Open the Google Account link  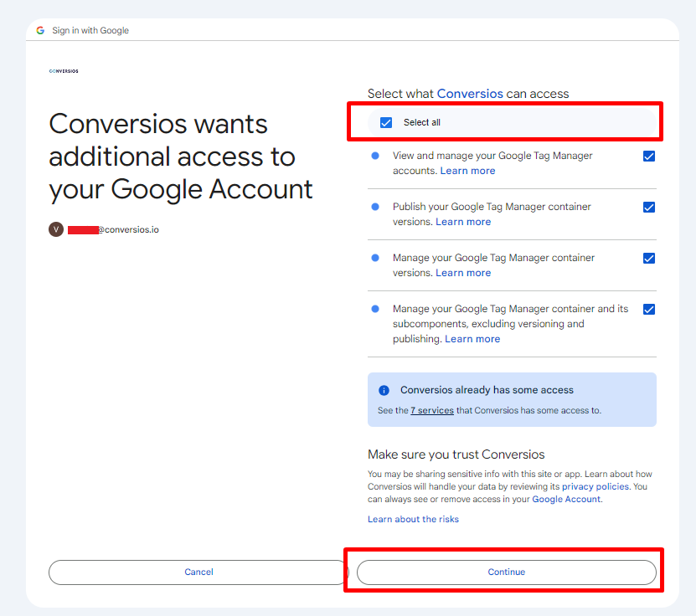[x=566, y=500]
